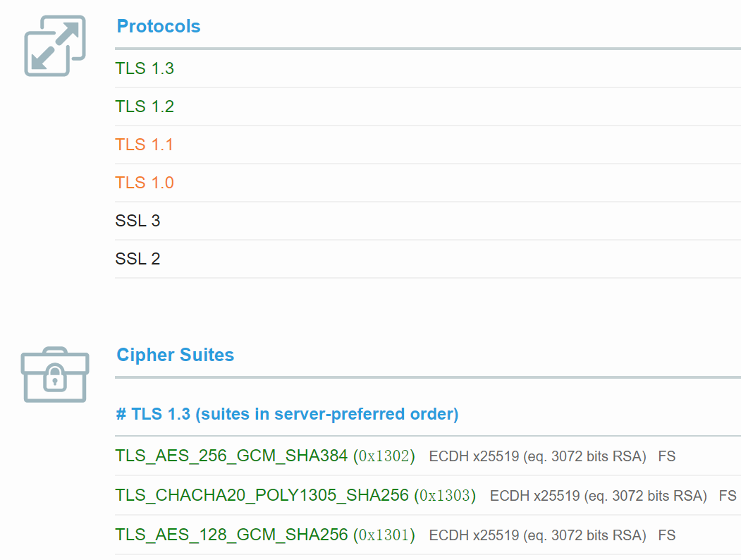Click the 0x1302 hex code
The width and height of the screenshot is (741, 560).
pyautogui.click(x=384, y=456)
